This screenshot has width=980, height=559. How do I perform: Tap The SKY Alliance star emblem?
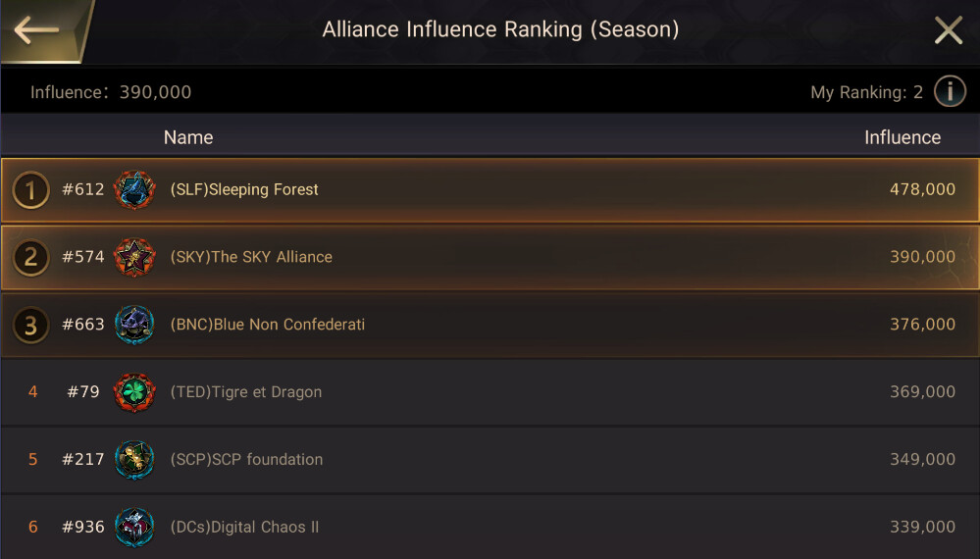coord(134,257)
